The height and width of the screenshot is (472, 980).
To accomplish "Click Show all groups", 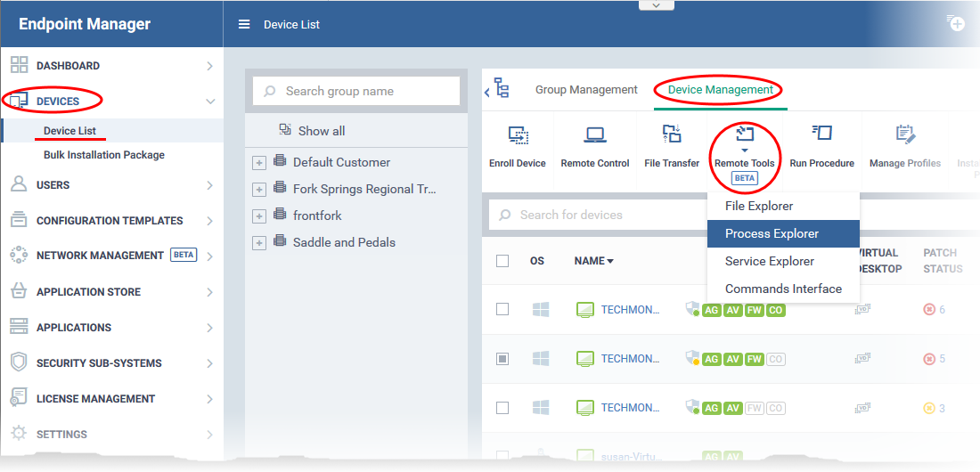I will pos(322,131).
